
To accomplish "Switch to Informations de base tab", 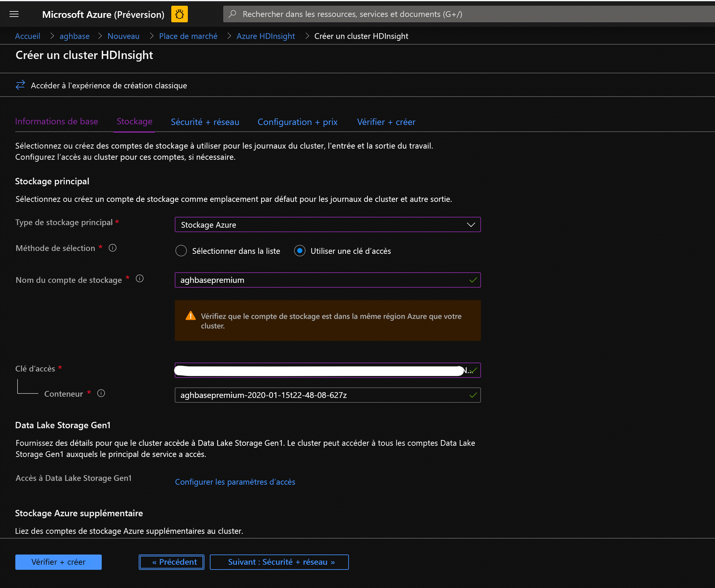I will click(56, 121).
